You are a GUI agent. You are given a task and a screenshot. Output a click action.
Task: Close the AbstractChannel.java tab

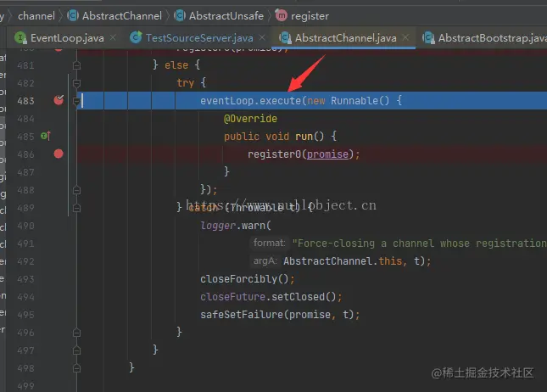pyautogui.click(x=405, y=37)
